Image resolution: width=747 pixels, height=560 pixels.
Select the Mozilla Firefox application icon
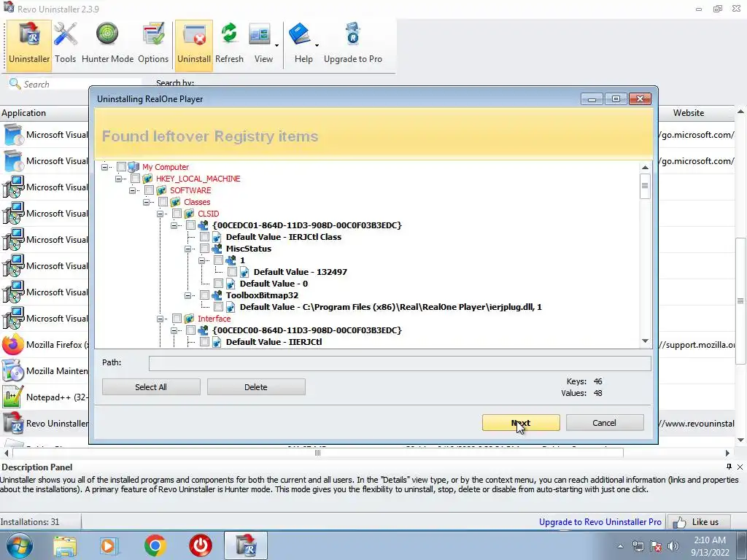click(x=13, y=344)
